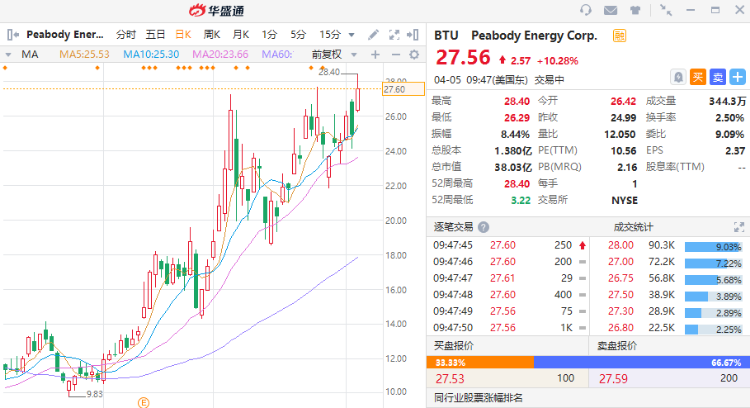750x408 pixels.
Task: Switch to 五日 chart tab
Action: (155, 34)
